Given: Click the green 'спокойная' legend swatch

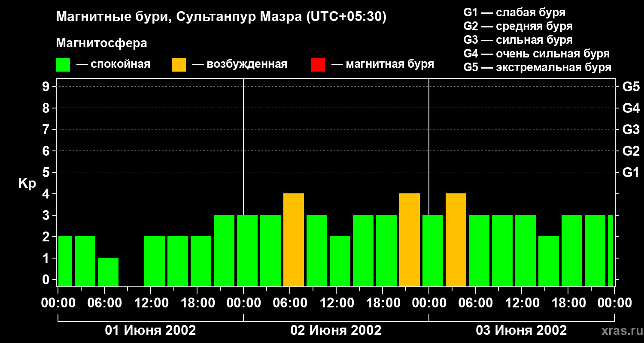Looking at the screenshot, I should click(x=63, y=64).
